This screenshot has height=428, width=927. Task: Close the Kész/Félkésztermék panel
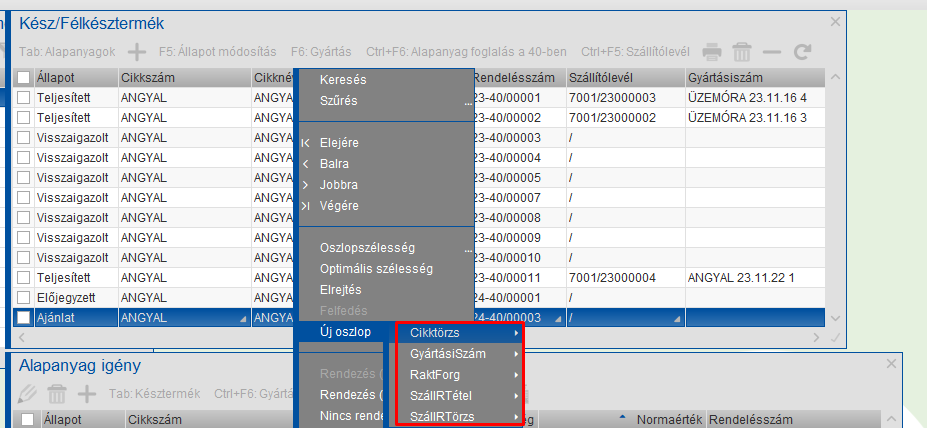pos(835,22)
